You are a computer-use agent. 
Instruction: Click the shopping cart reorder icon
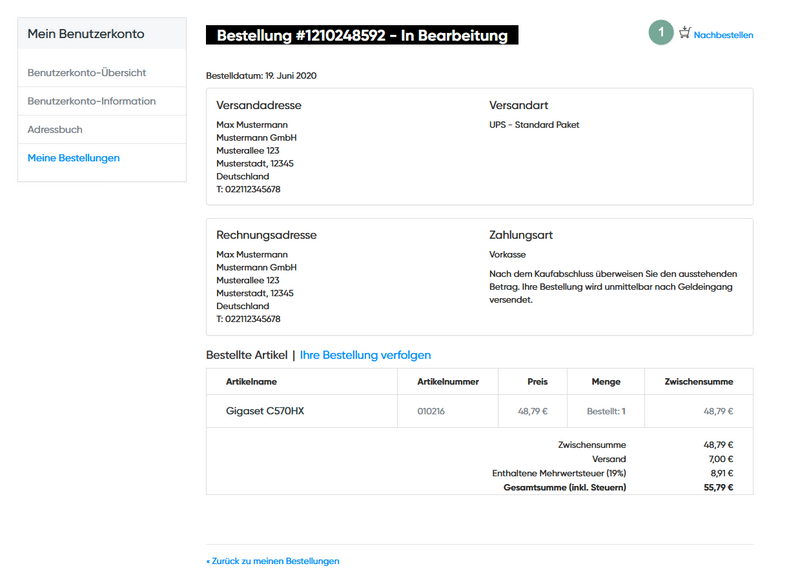click(684, 33)
